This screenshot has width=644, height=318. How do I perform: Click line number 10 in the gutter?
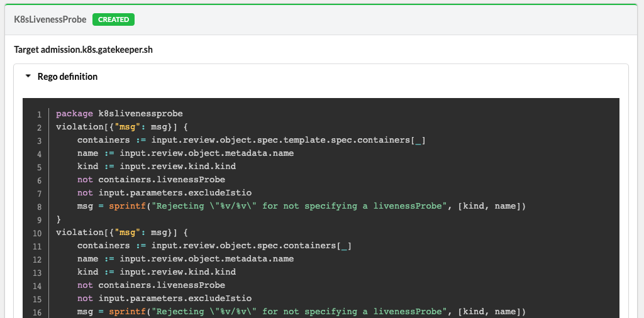[37, 233]
